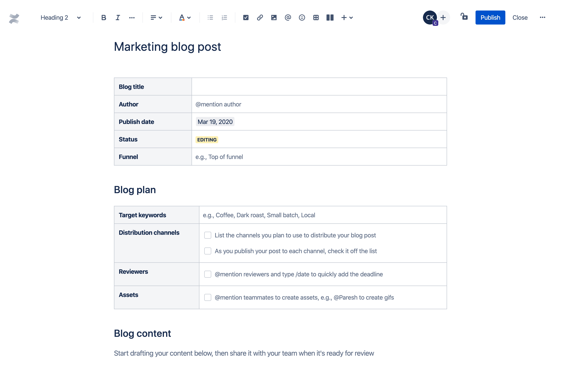Click the bullet list icon
The image size is (561, 392).
click(x=210, y=18)
